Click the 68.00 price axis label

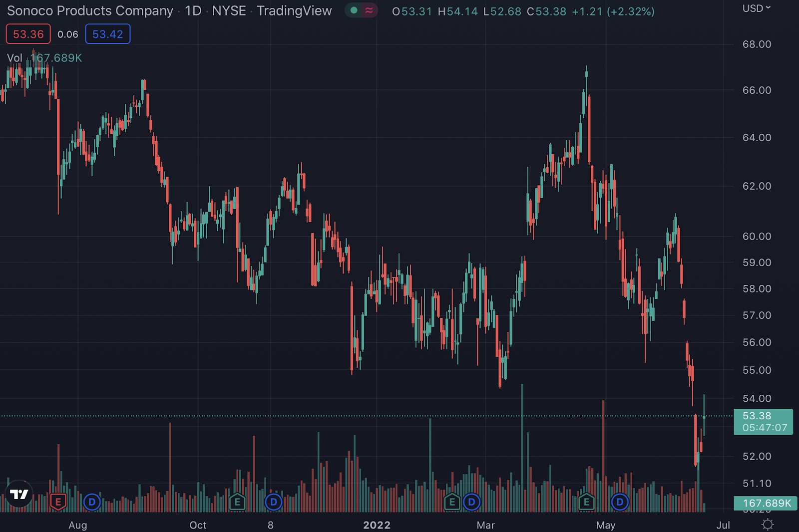click(757, 44)
